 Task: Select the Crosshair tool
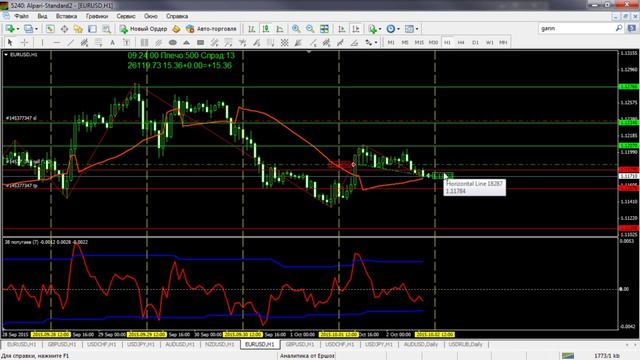(24, 42)
